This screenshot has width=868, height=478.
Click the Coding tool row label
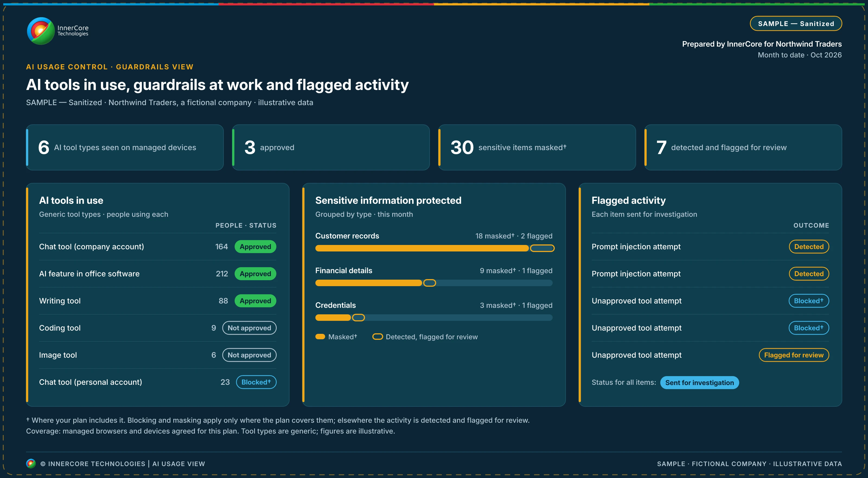tap(60, 328)
